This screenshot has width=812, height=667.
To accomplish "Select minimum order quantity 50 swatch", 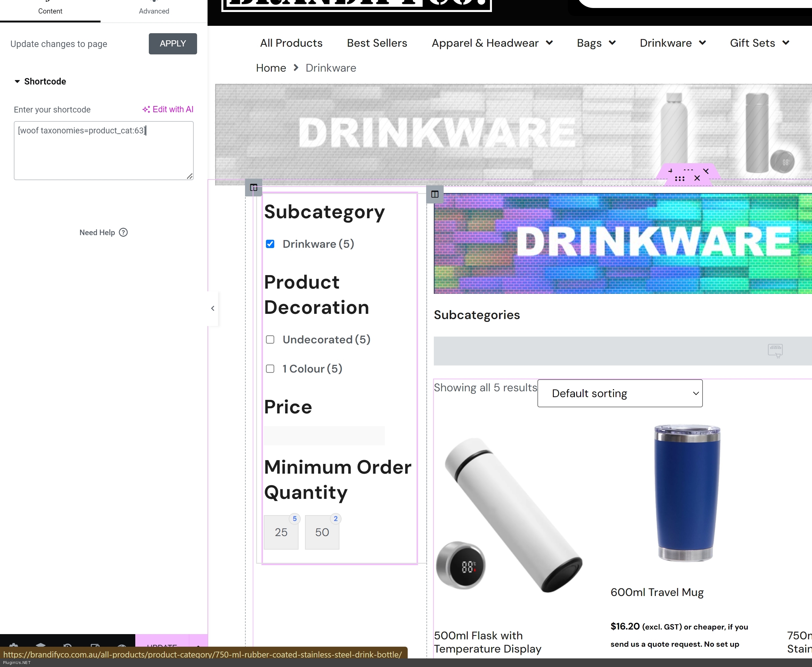I will pos(322,532).
